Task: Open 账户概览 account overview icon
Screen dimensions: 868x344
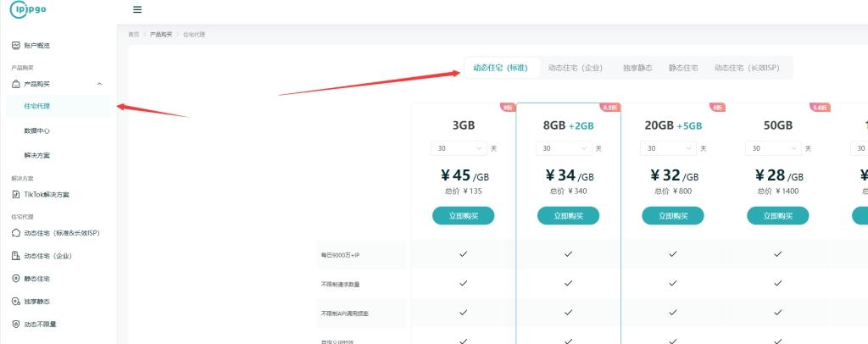Action: pos(15,45)
